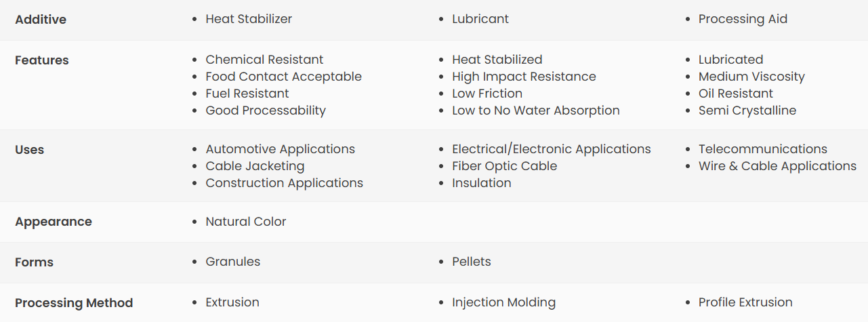Screen dimensions: 868x322
Task: Click the Heat Stabilizer additive entry
Action: tap(249, 19)
